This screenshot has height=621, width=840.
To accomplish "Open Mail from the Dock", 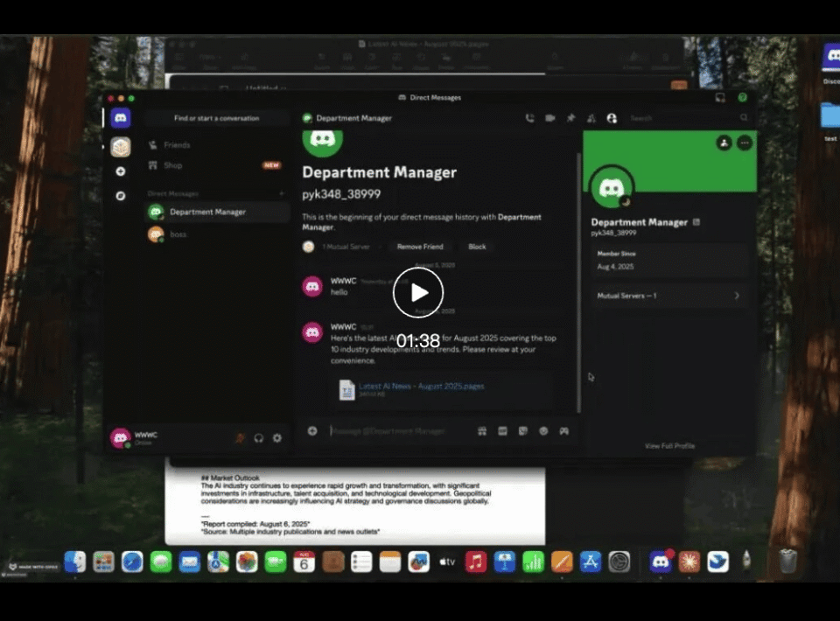I will (190, 562).
